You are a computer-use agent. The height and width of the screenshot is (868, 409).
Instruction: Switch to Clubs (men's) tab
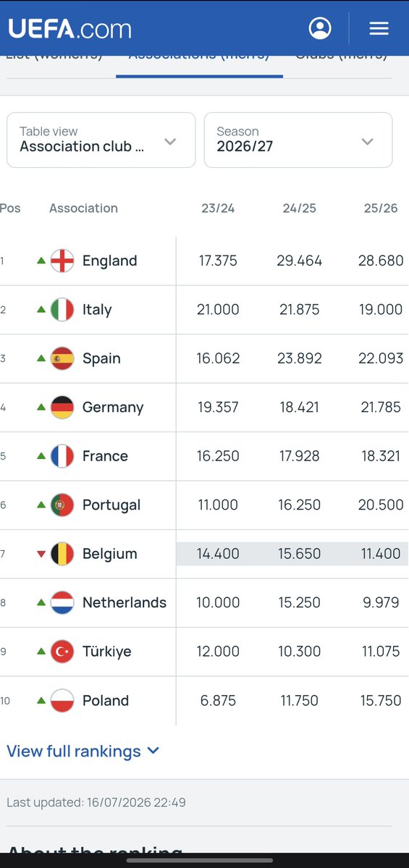click(x=341, y=57)
